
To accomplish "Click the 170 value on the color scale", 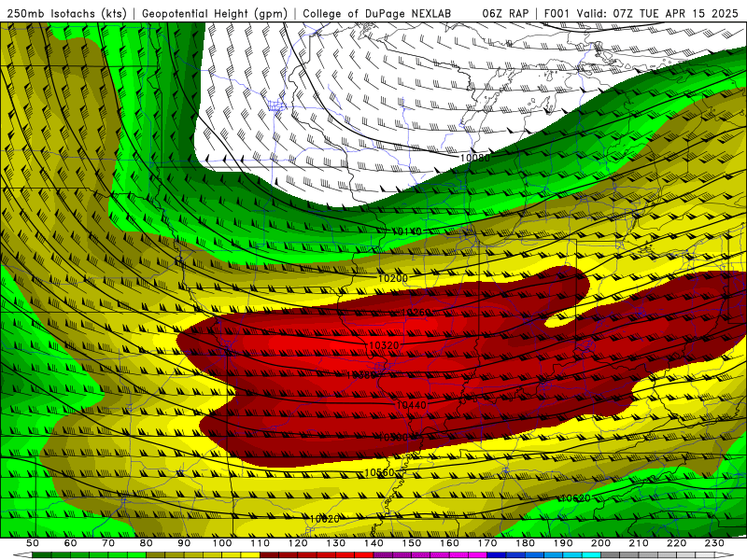I will [487, 543].
